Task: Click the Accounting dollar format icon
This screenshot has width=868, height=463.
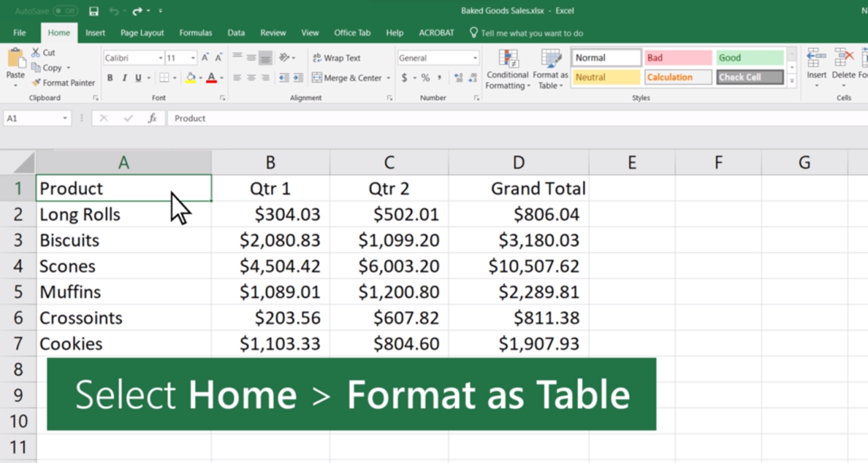Action: [x=405, y=78]
